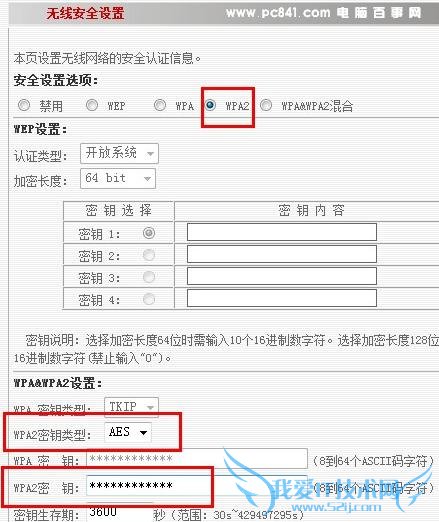The height and width of the screenshot is (522, 439).
Task: Select the 密钥 2 radio button
Action: tap(149, 255)
